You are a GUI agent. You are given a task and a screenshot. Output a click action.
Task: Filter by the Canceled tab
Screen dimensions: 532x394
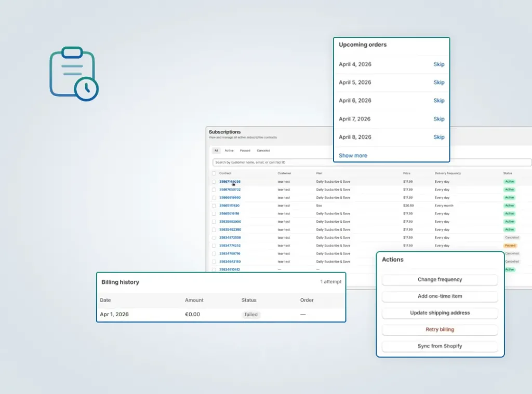click(263, 151)
